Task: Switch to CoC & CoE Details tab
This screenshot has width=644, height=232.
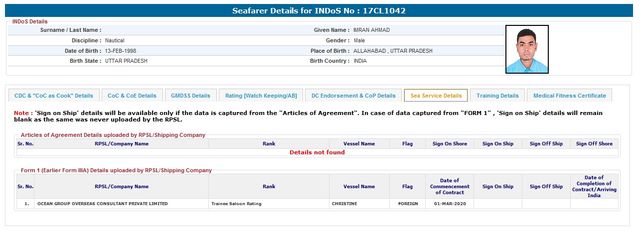Action: click(132, 96)
